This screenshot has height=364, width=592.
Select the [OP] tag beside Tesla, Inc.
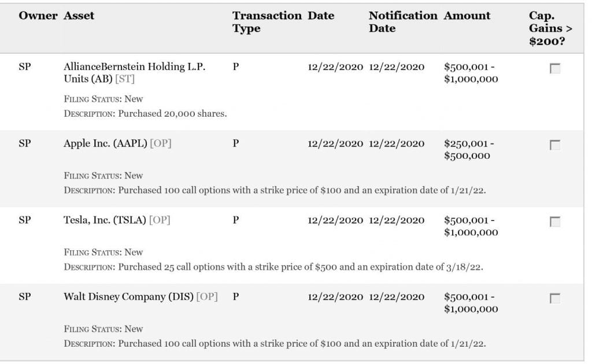[x=160, y=220]
